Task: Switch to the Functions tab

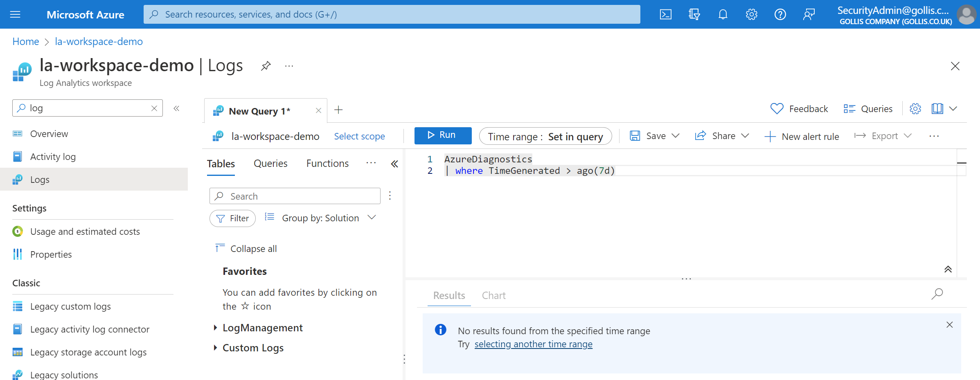Action: [327, 164]
